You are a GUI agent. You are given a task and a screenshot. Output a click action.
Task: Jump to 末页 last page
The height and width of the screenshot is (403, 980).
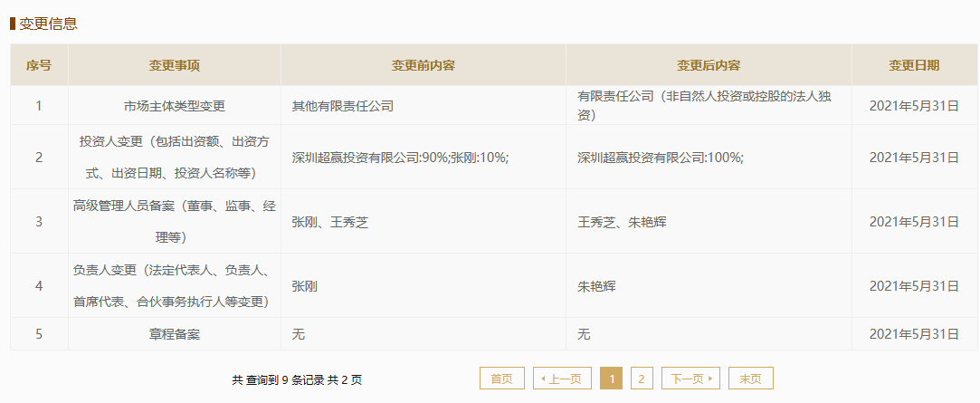point(751,379)
